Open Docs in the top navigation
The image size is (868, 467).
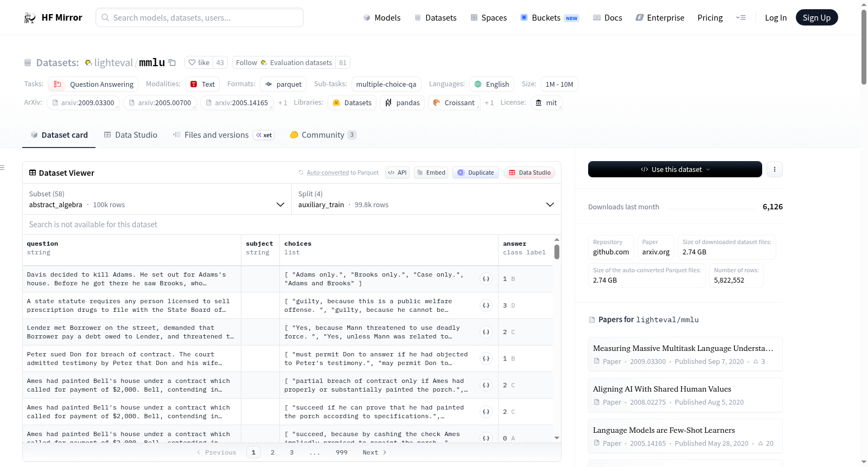(607, 17)
